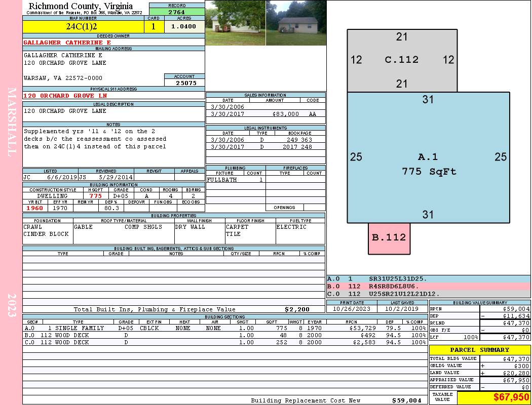Screen dimensions: 532x405
Task: Select the account number 25075 field
Action: point(184,83)
